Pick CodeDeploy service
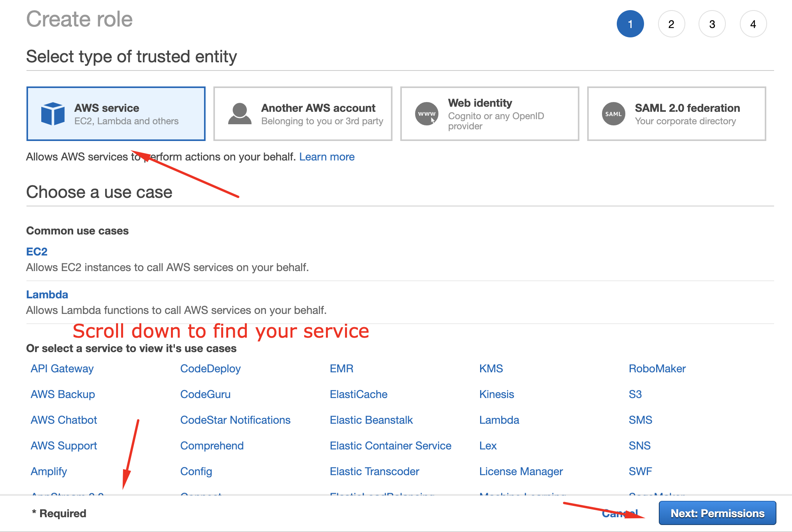The image size is (792, 532). (211, 368)
